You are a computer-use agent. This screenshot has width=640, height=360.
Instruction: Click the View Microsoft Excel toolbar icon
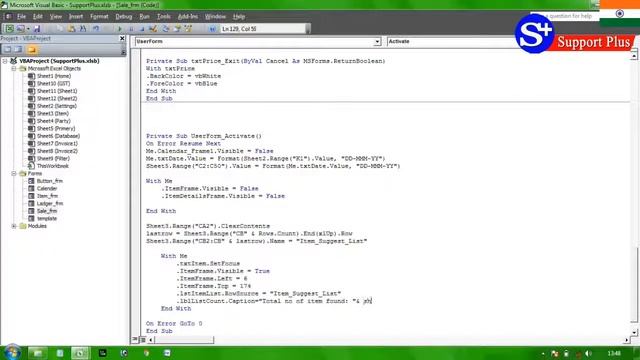[x=9, y=29]
